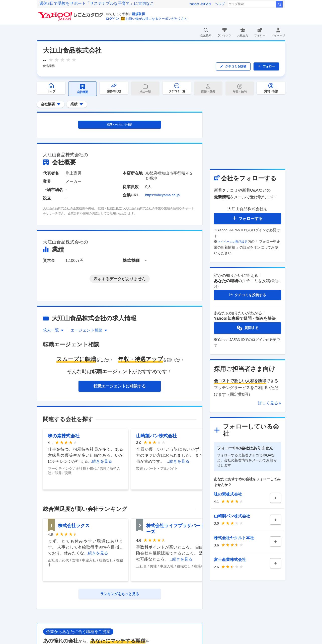This screenshot has height=644, width=322.
Task: Click the coupon gift icon in header
Action: click(123, 19)
